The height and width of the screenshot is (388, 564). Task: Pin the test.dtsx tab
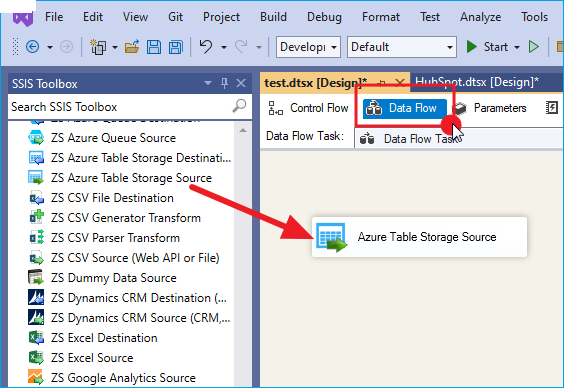click(x=382, y=83)
